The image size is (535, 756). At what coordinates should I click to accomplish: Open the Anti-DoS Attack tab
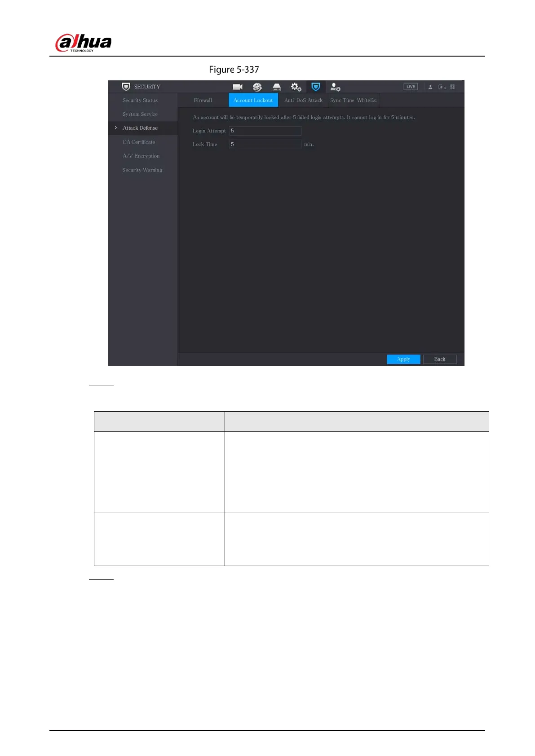pos(303,100)
